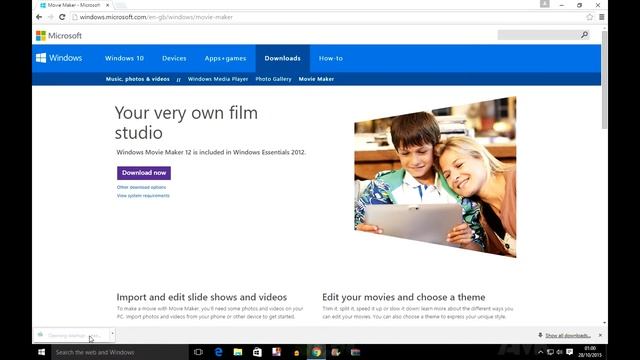Show hidden tray icons chevron

click(x=540, y=352)
